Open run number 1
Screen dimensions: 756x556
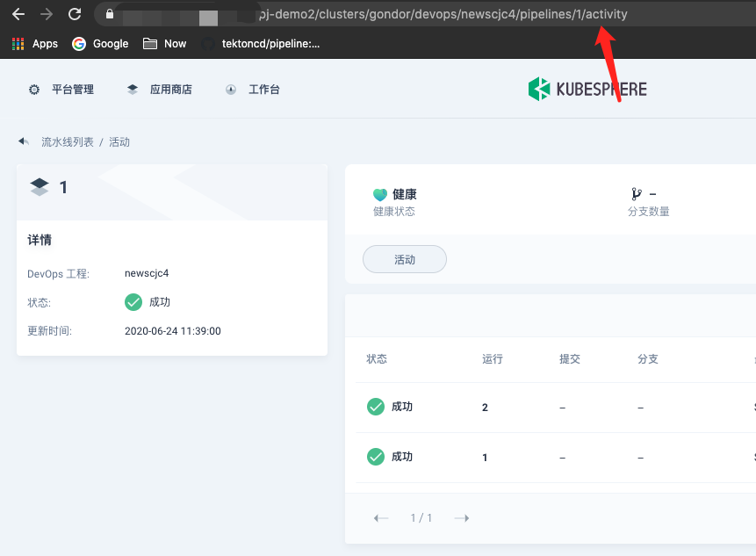485,458
